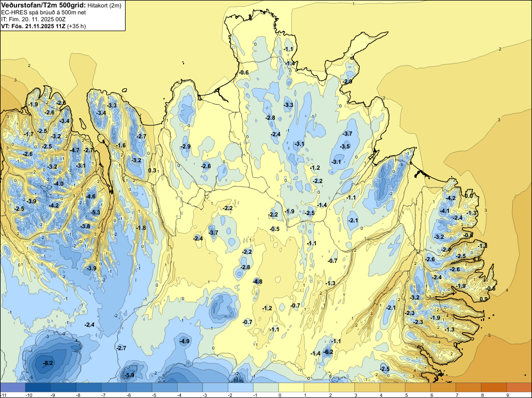
Task: Click the legend tick label 7
Action: [457, 395]
